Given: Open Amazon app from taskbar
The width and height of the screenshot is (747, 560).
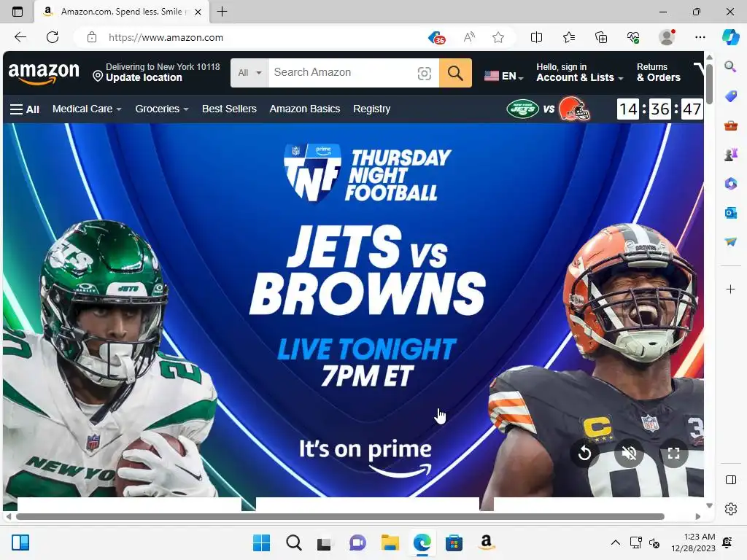Looking at the screenshot, I should [486, 542].
